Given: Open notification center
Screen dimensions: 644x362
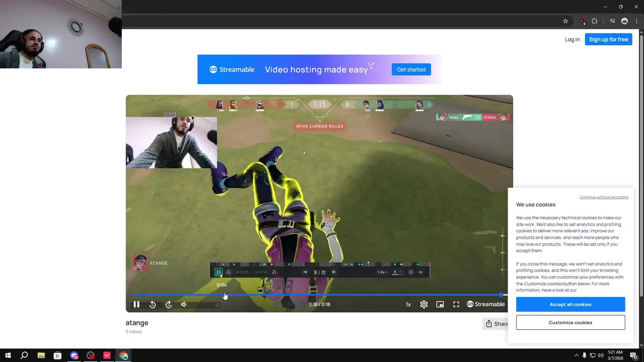Looking at the screenshot, I should coord(634,355).
